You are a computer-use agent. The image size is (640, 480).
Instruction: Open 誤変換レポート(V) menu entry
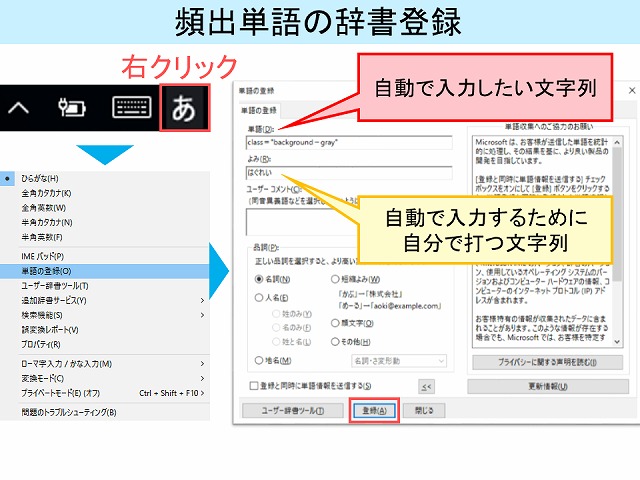coord(105,330)
